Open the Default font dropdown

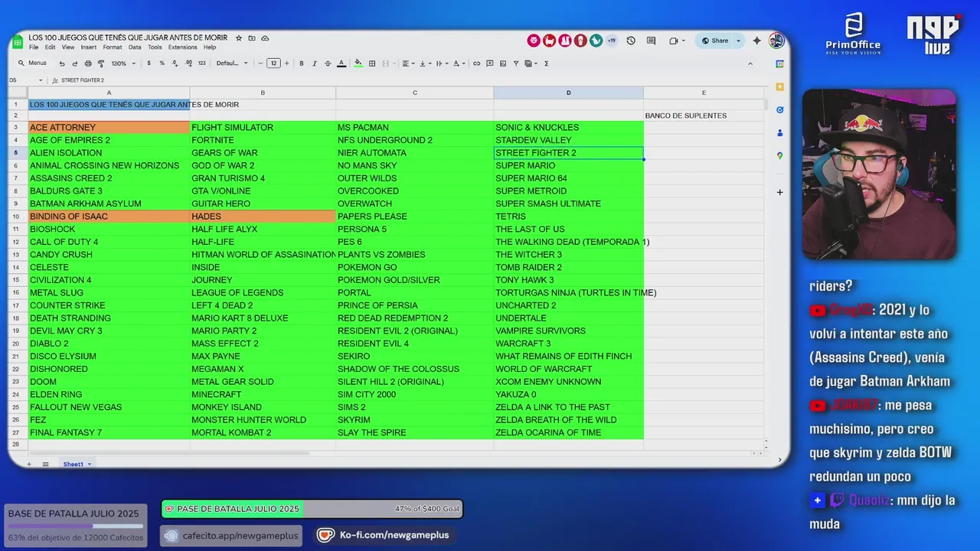pos(232,64)
